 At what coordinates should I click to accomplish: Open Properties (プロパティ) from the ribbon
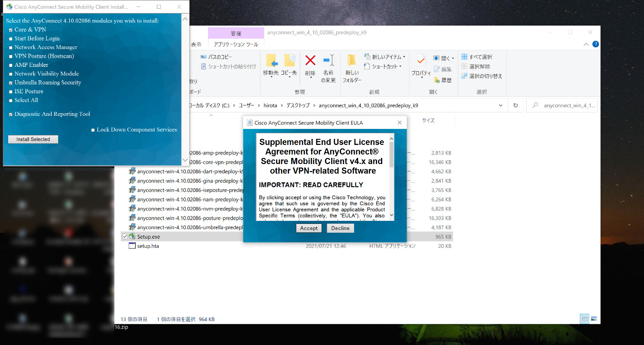pyautogui.click(x=421, y=61)
